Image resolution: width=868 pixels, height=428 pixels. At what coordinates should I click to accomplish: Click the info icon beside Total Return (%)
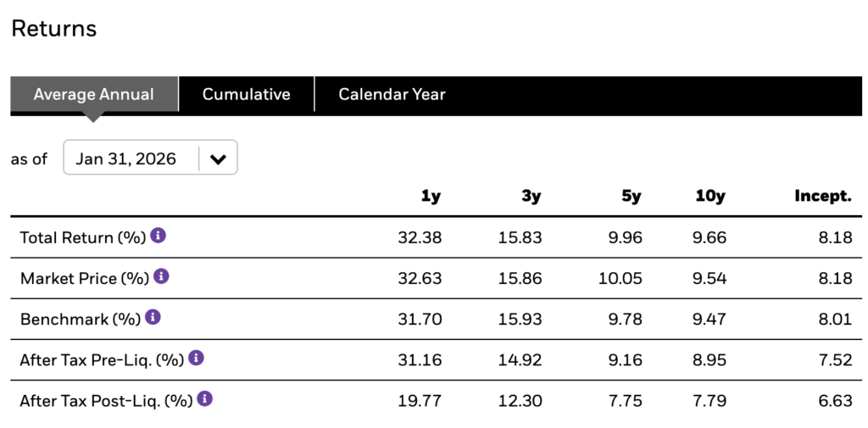[159, 236]
